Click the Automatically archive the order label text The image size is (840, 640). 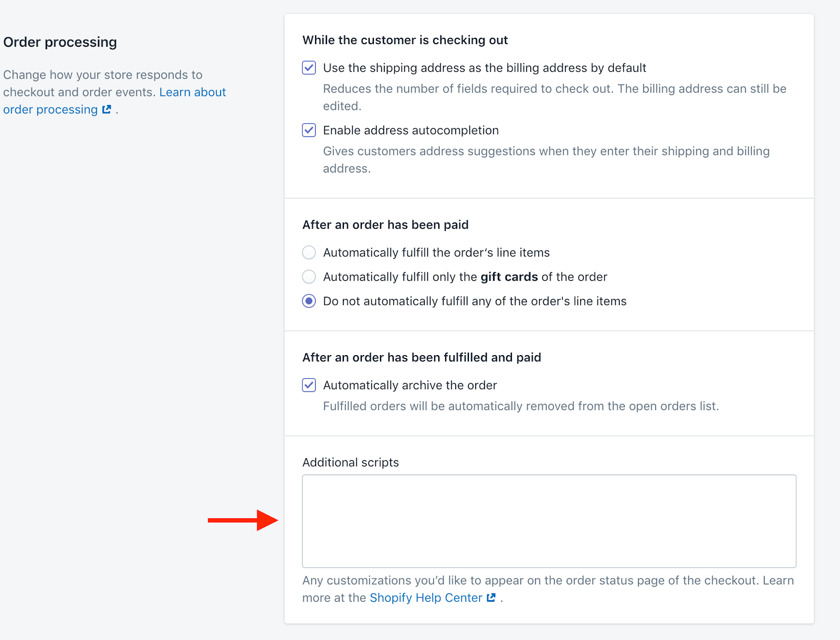coord(409,385)
